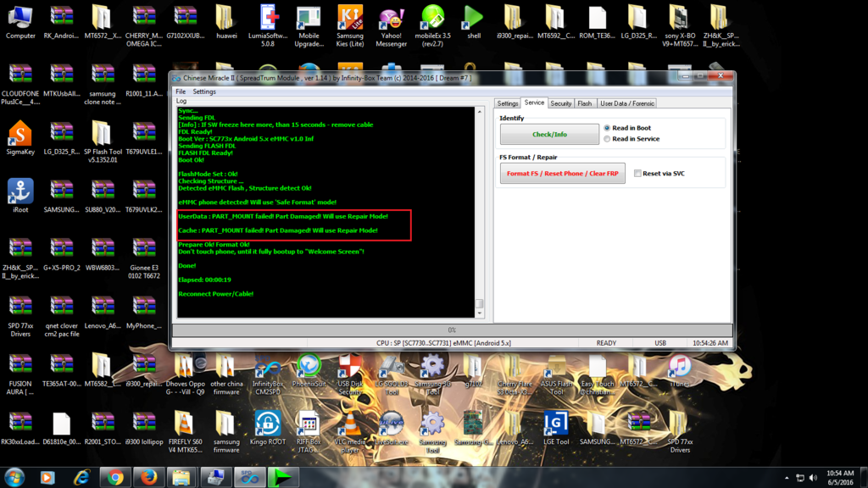Select the Service tab
The height and width of the screenshot is (488, 868).
coord(534,103)
